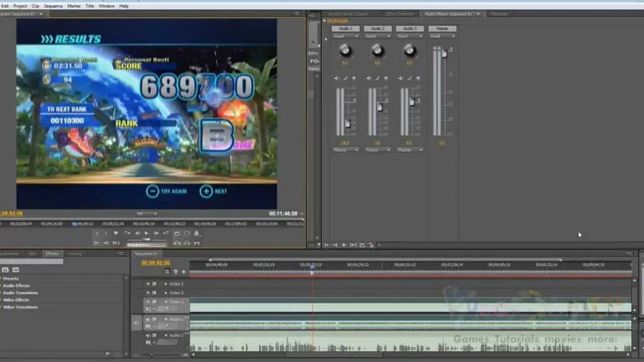Screen dimensions: 644x362
Task: Open Master automation mode dropdown
Action: (442, 36)
